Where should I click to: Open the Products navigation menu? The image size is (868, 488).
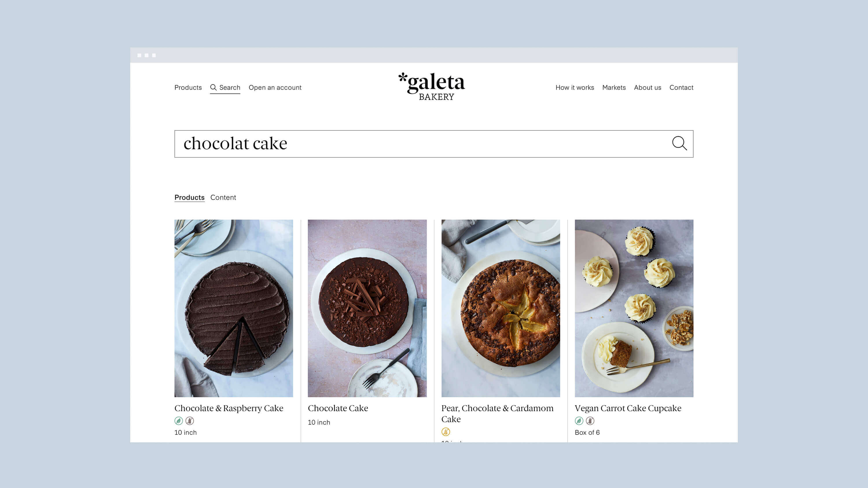tap(188, 87)
